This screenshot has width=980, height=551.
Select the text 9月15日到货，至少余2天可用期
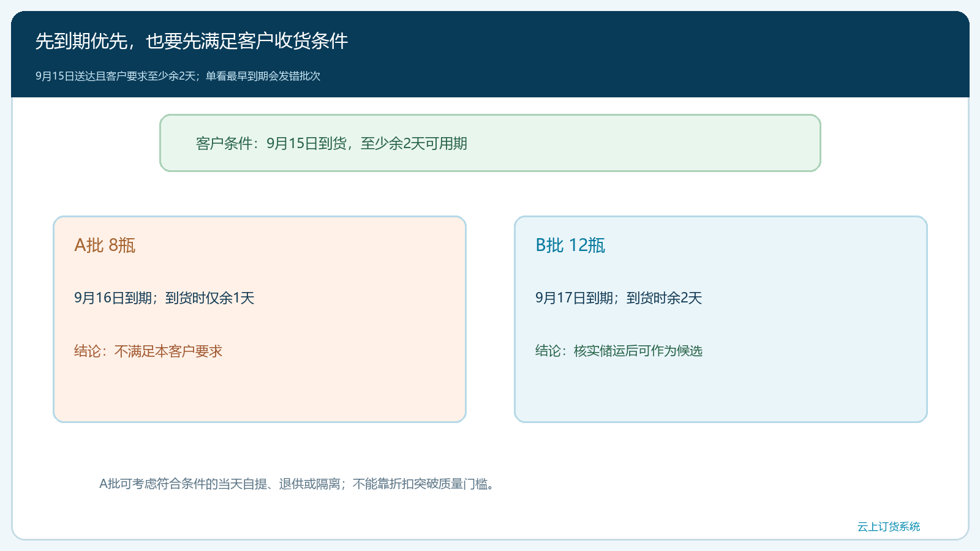tap(367, 143)
